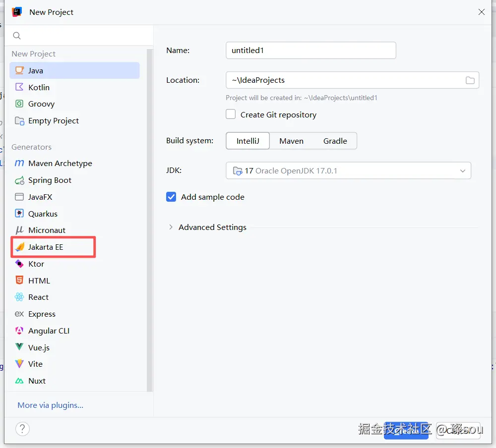Click the help question mark button
Viewport: 496px width, 448px height.
[x=23, y=429]
